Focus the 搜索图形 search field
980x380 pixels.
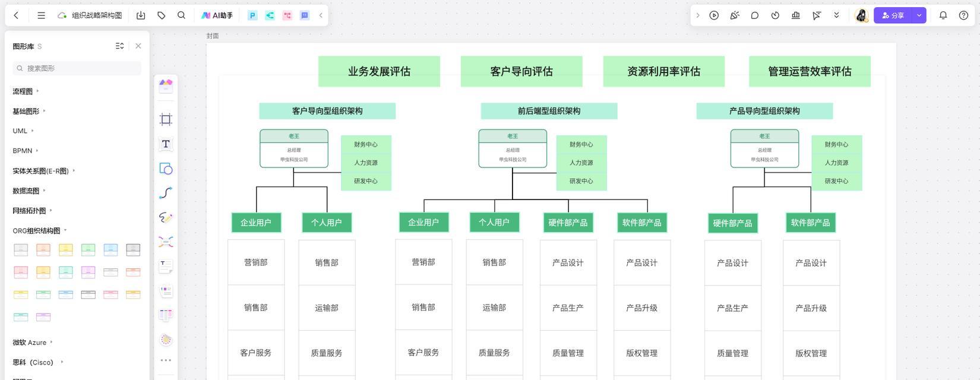click(x=77, y=68)
